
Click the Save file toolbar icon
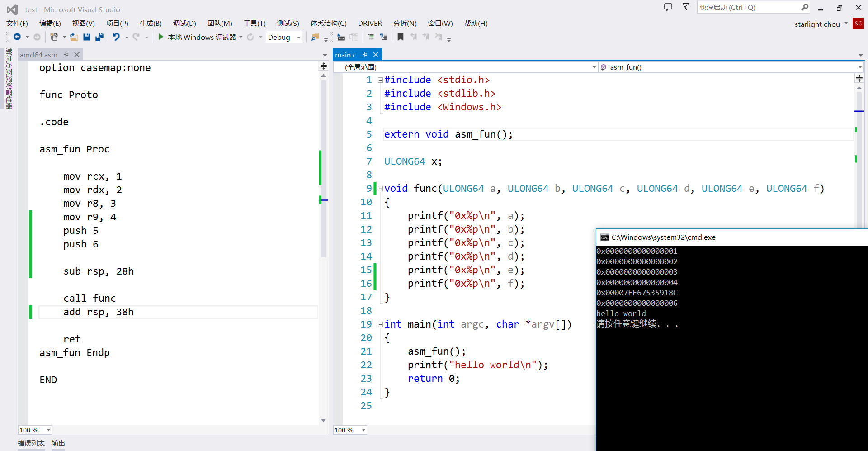point(87,37)
